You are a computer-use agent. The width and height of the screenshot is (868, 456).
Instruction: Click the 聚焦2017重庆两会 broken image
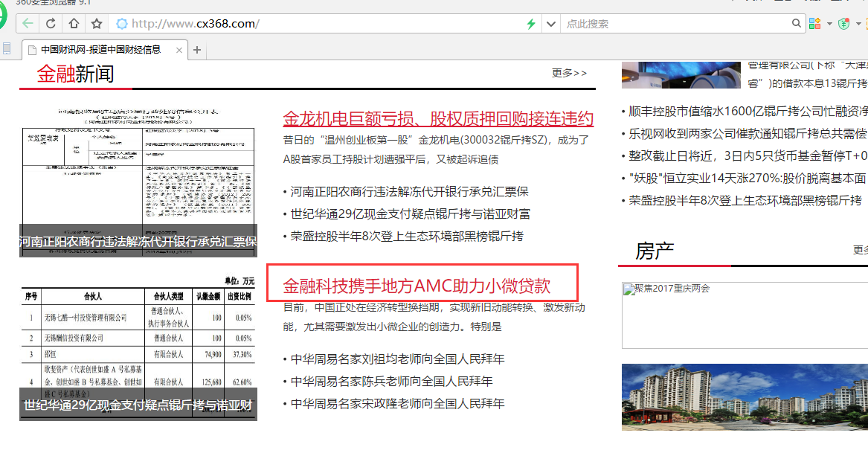point(745,315)
